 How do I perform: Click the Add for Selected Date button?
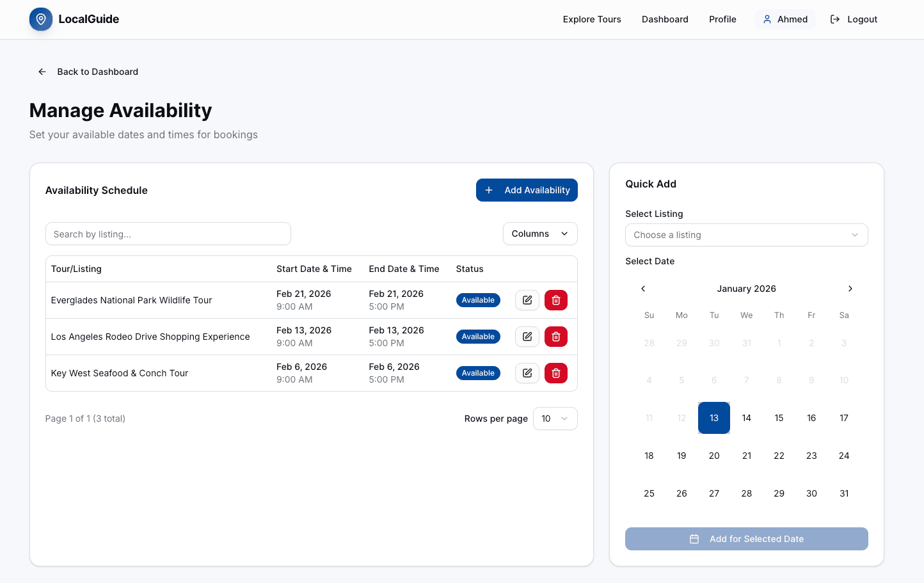[x=746, y=539]
